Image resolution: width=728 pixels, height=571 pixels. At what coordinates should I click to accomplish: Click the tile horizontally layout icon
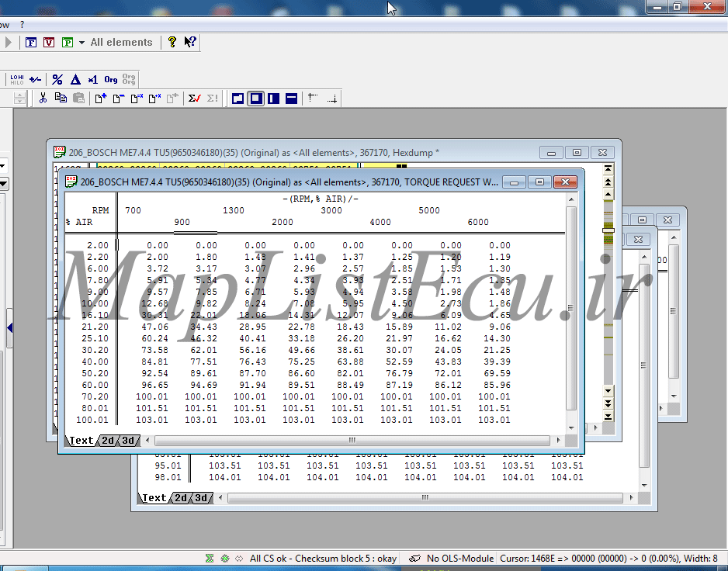click(291, 99)
